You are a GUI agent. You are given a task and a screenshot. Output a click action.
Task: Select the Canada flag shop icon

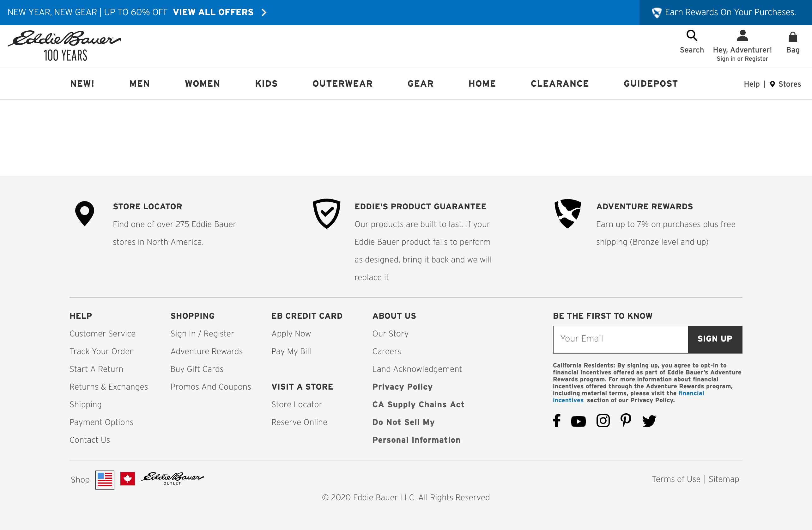coord(128,479)
